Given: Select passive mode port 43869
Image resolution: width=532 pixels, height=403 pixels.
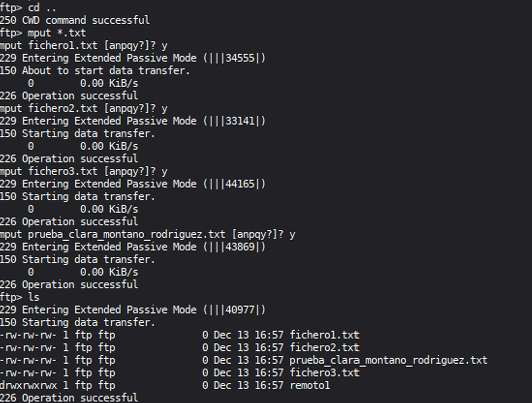Looking at the screenshot, I should (x=240, y=247).
